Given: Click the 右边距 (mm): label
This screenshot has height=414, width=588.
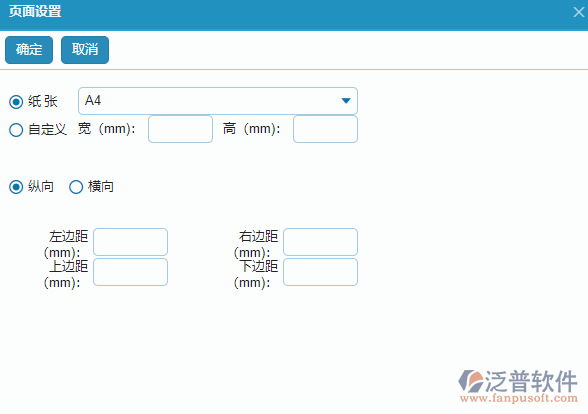Looking at the screenshot, I should coord(256,244).
